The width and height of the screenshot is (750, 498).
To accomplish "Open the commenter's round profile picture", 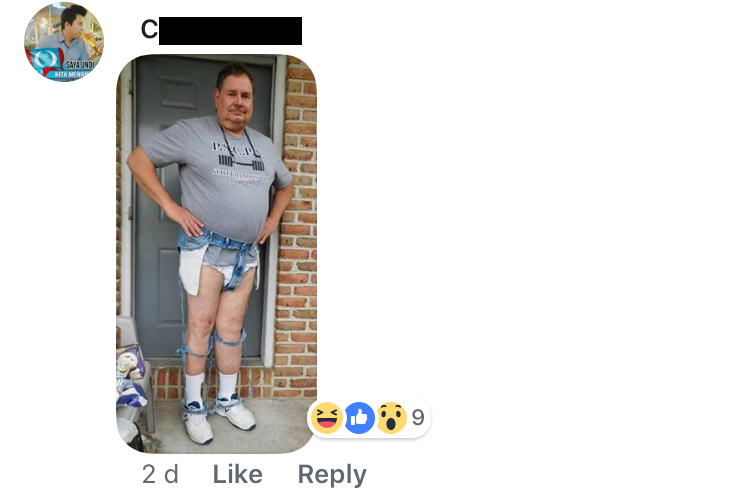I will point(64,42).
